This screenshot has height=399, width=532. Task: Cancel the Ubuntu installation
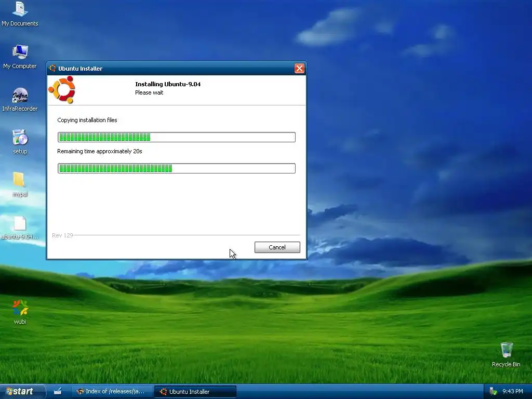[277, 247]
